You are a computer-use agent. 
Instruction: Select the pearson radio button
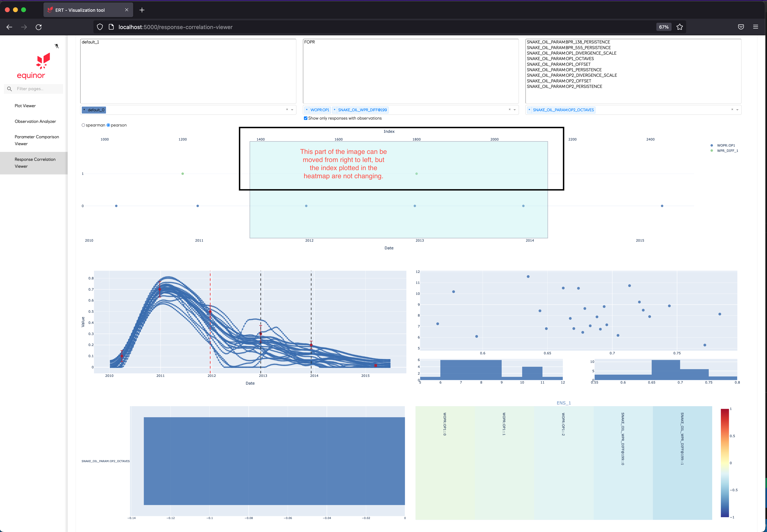pos(108,125)
